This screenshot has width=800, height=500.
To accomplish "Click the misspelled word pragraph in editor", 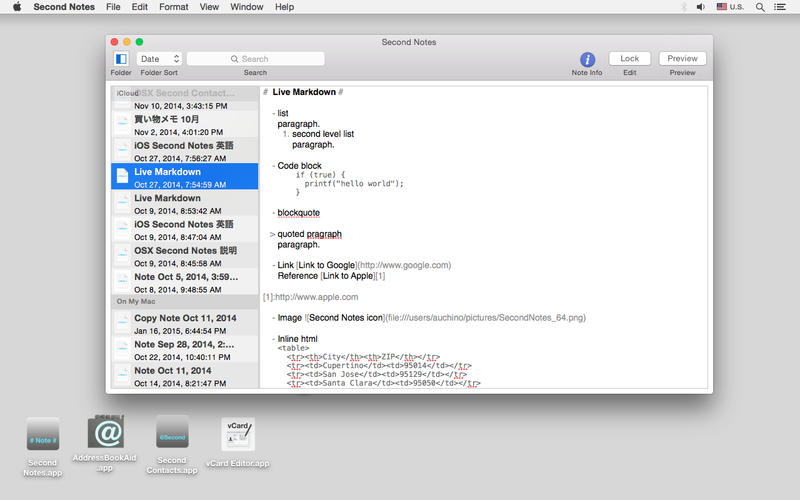I will tap(324, 234).
